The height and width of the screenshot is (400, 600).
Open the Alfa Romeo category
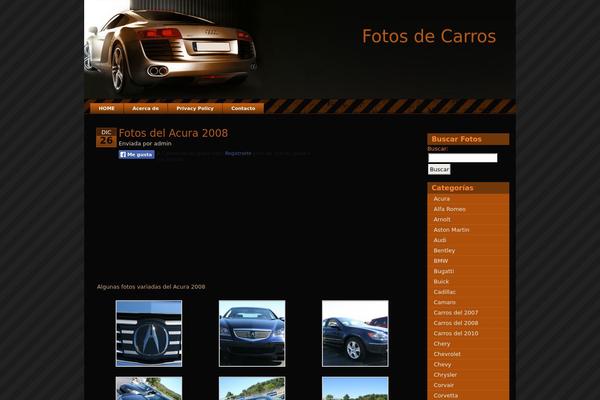coord(449,209)
